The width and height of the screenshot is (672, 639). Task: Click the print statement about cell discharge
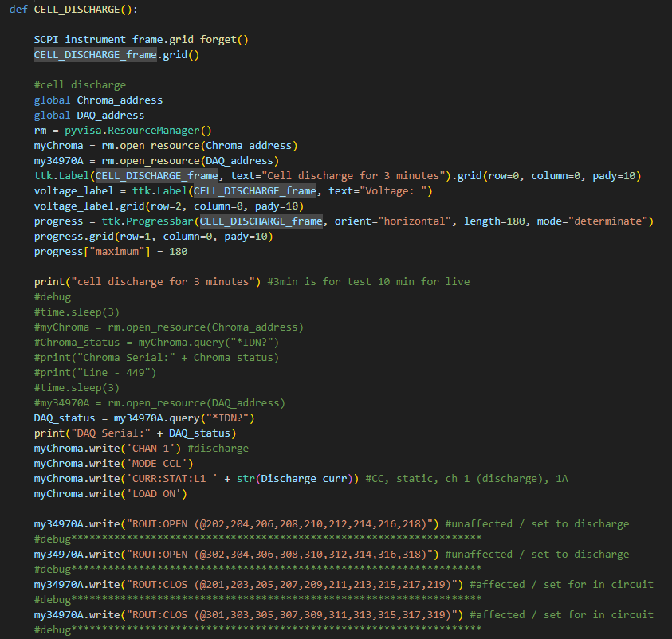(136, 281)
